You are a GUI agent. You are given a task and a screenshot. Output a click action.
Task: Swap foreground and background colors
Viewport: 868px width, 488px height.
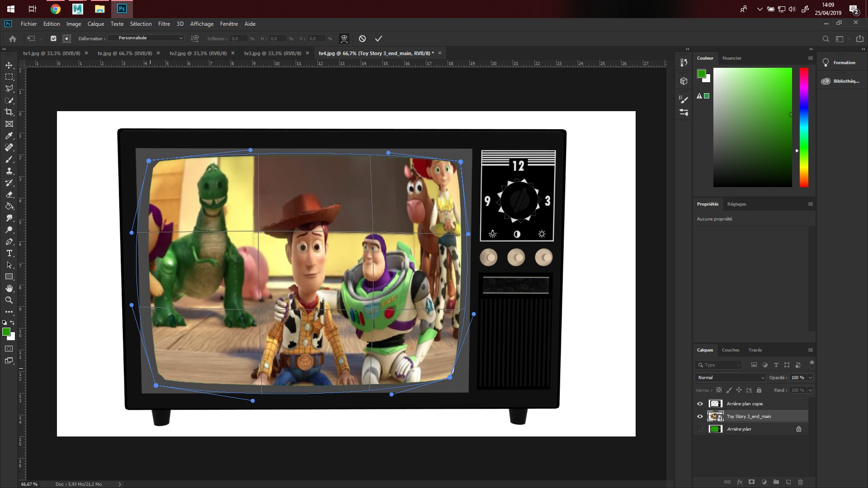(12, 323)
